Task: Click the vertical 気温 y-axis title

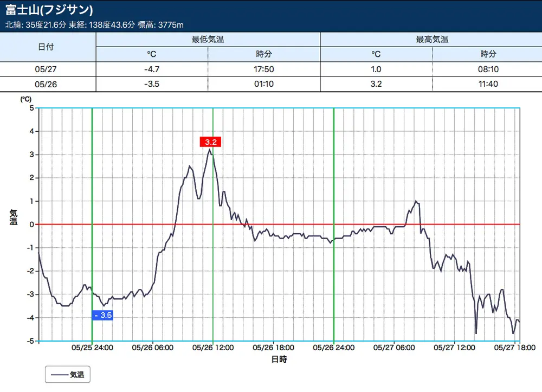Action: pos(13,217)
